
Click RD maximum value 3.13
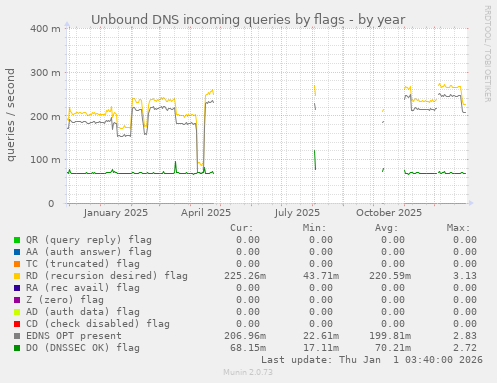[x=465, y=276]
